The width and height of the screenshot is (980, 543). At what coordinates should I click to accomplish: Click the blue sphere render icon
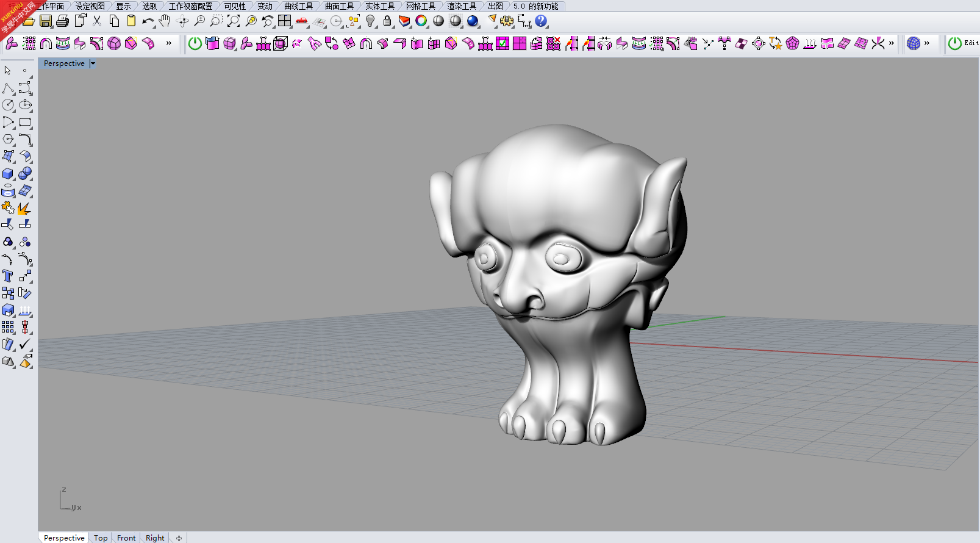click(x=473, y=21)
